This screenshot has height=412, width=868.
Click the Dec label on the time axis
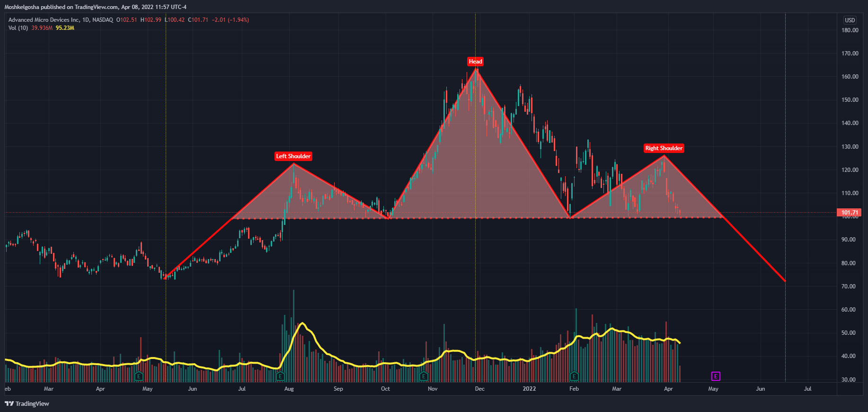click(x=480, y=389)
